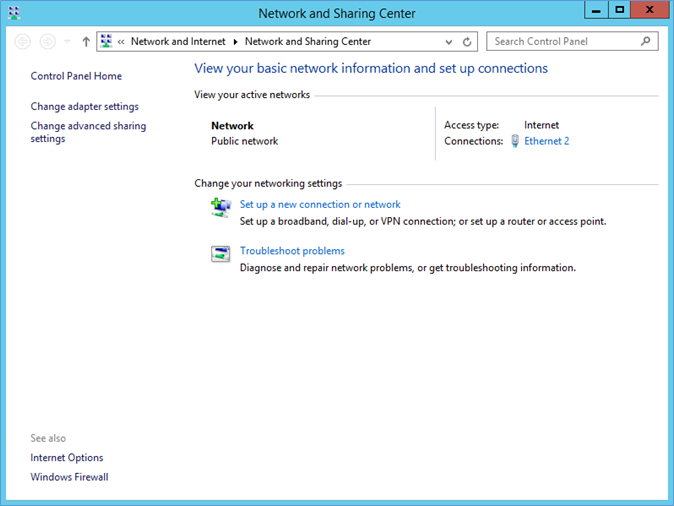Maximize the Network and Sharing Center window
The height and width of the screenshot is (506, 674).
click(x=619, y=10)
